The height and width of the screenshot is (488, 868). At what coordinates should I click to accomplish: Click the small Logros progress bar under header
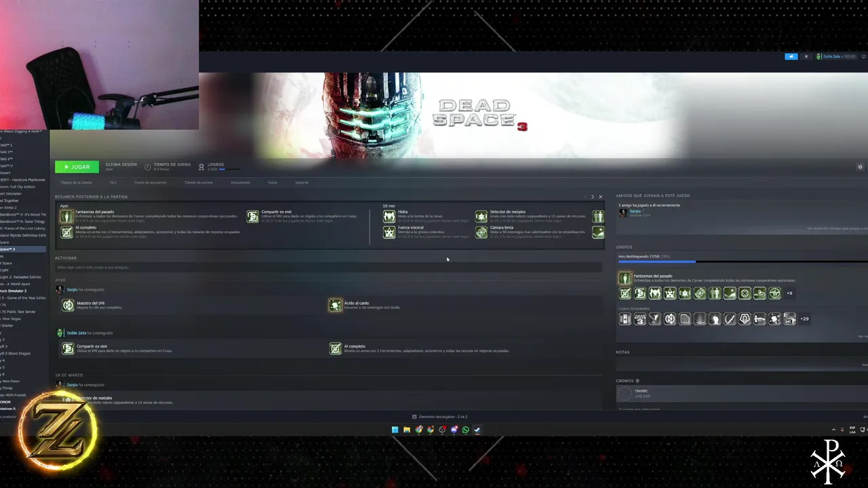[230, 169]
